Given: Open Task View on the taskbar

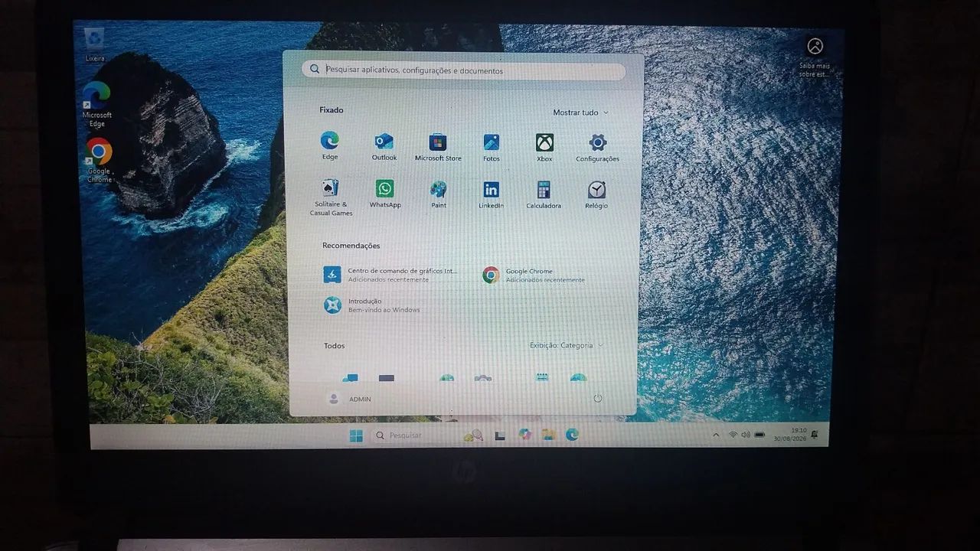Looking at the screenshot, I should (499, 435).
